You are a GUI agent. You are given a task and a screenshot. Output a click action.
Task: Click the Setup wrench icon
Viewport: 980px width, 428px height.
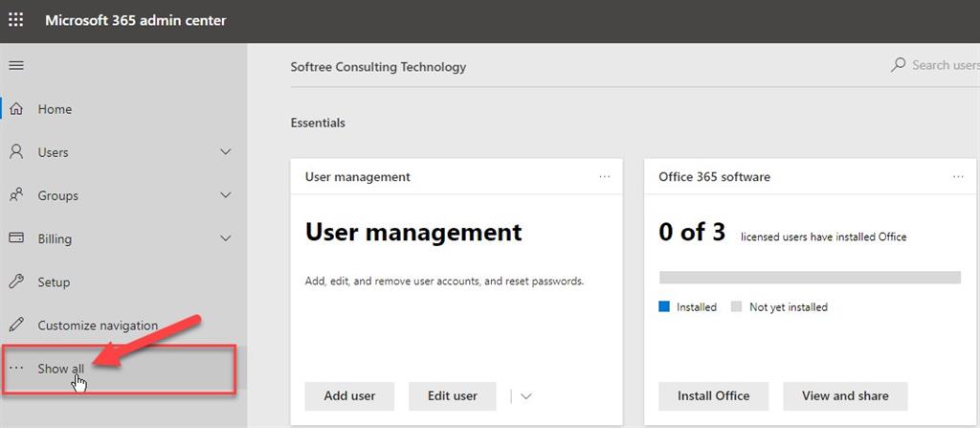pyautogui.click(x=16, y=282)
